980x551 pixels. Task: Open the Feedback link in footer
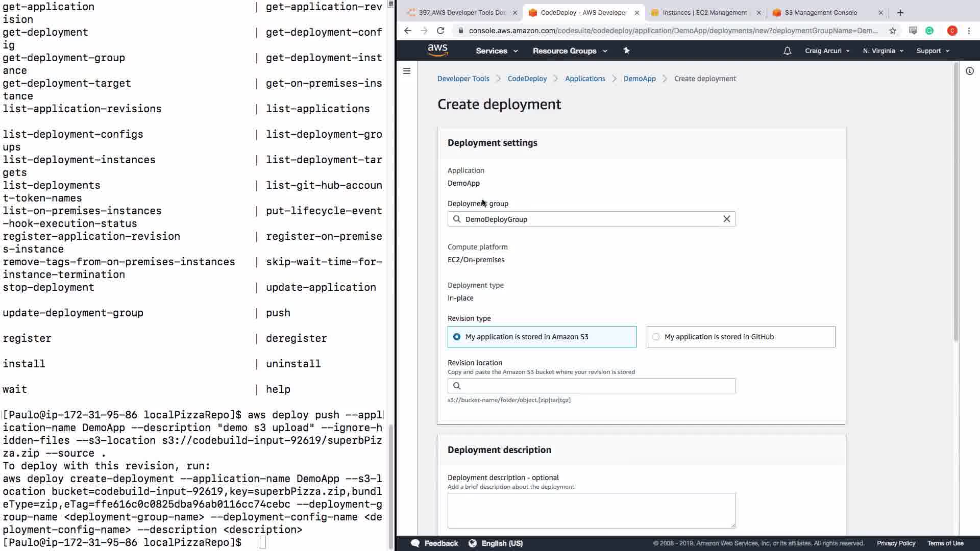click(435, 543)
